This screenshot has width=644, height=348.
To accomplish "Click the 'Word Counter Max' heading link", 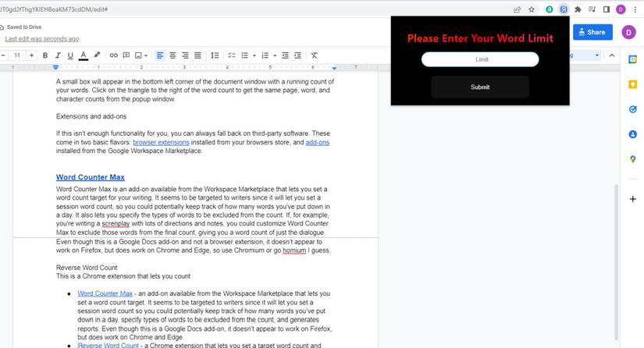I will (91, 177).
